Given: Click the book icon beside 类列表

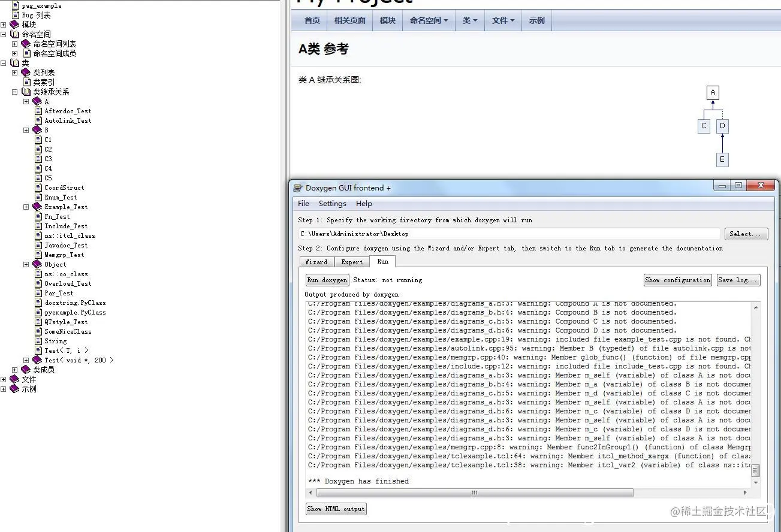Looking at the screenshot, I should click(26, 72).
